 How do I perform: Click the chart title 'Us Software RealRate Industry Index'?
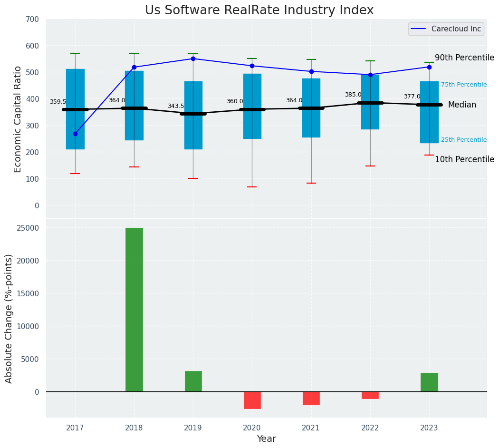click(259, 10)
